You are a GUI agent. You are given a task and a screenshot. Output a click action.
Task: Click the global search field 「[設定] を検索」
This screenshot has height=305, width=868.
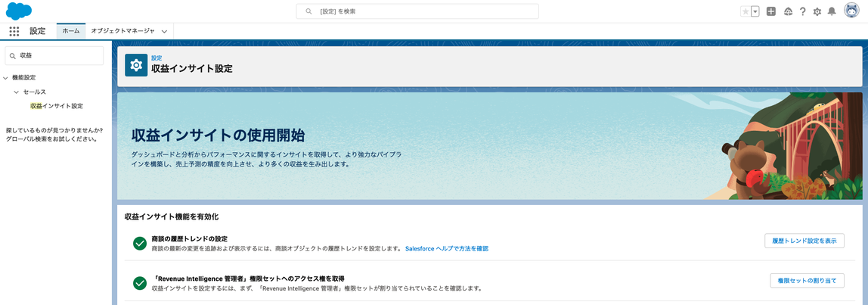point(417,11)
